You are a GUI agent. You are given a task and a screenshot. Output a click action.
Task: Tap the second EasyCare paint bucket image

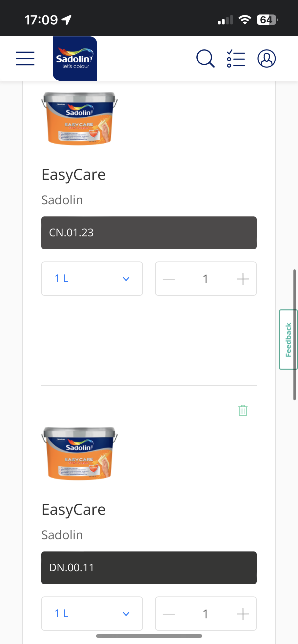(79, 453)
